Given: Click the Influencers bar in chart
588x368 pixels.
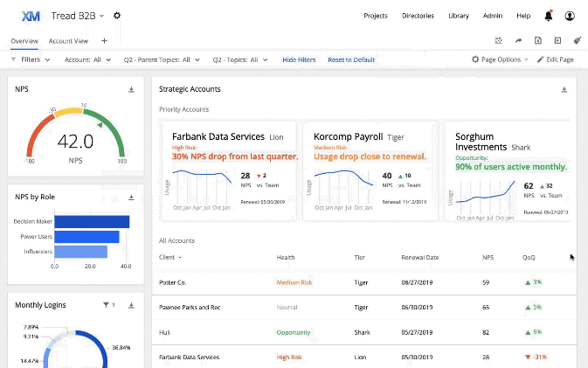Looking at the screenshot, I should [x=80, y=252].
